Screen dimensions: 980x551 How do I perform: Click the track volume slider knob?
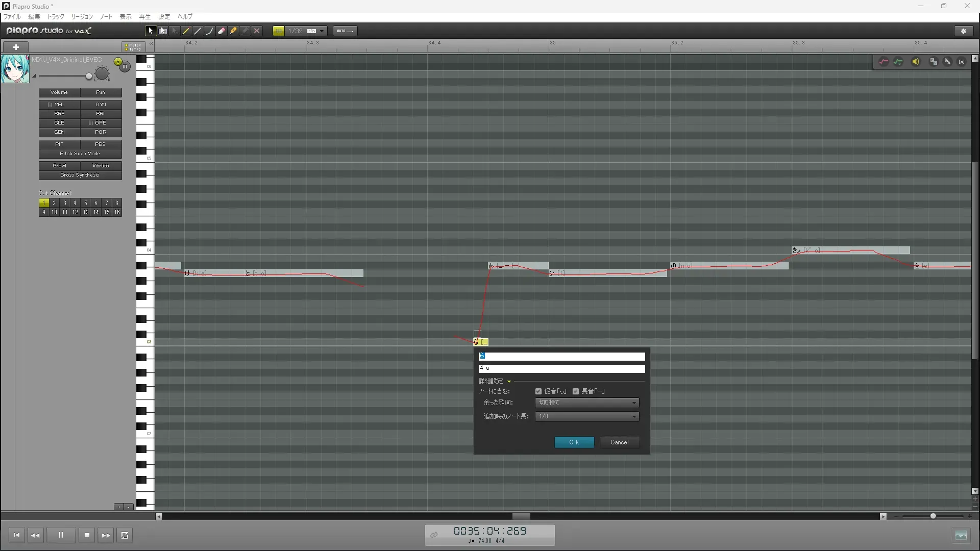[89, 77]
